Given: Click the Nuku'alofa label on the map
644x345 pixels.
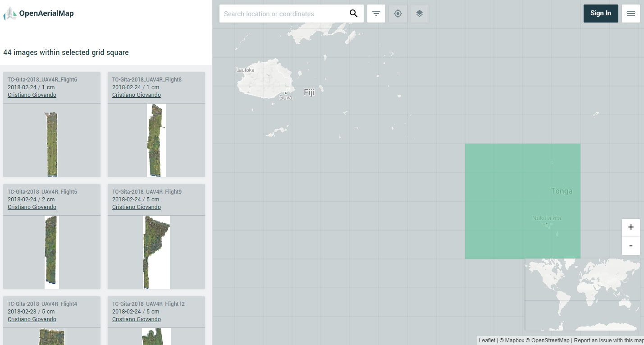Looking at the screenshot, I should tap(547, 218).
